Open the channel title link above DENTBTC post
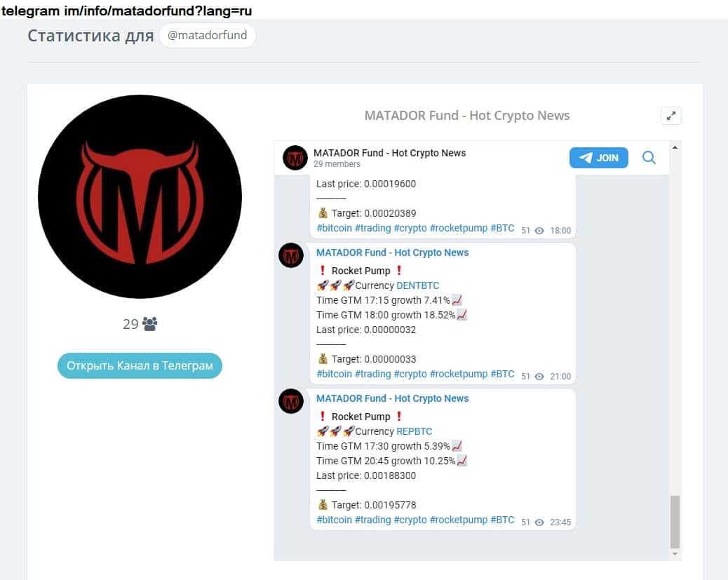 392,252
